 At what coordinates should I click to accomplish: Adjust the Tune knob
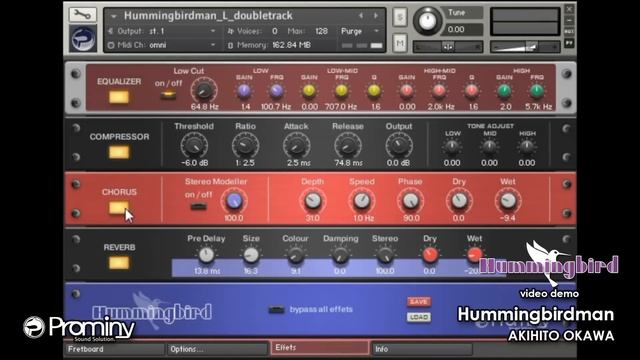pos(427,20)
